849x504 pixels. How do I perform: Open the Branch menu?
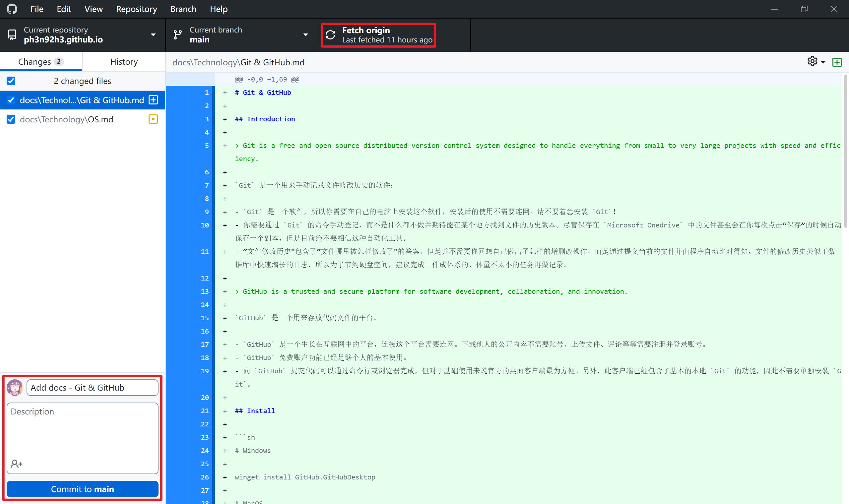(183, 9)
